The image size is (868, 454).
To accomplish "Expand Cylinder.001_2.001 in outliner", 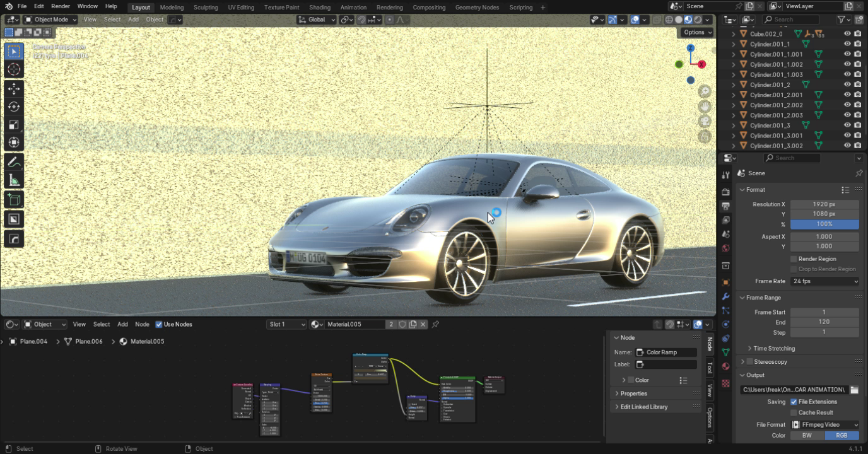I will pyautogui.click(x=733, y=95).
